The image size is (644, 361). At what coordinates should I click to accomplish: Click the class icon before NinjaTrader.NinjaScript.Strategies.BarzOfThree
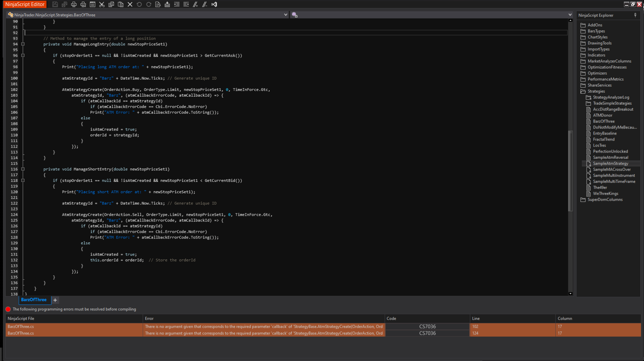[11, 15]
